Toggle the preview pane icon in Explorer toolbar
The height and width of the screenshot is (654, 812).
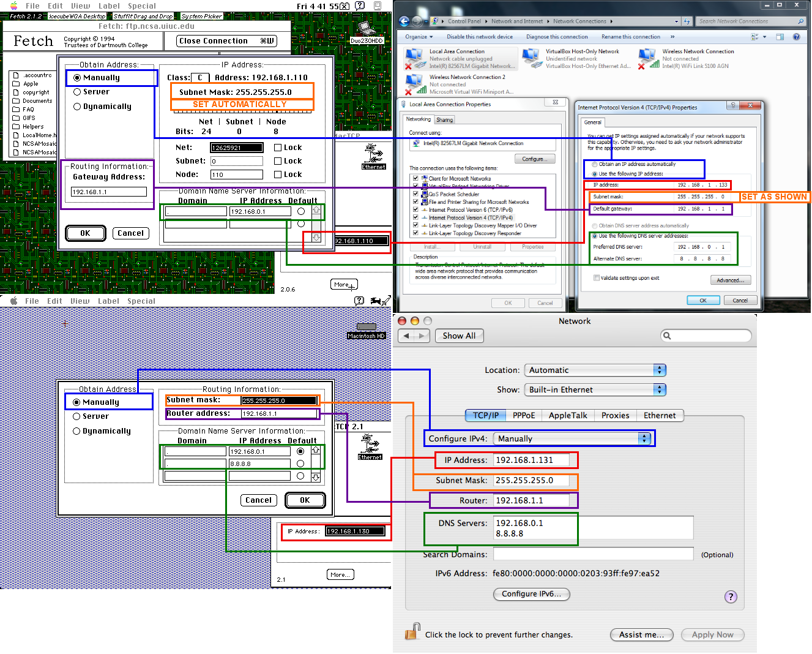pyautogui.click(x=780, y=37)
